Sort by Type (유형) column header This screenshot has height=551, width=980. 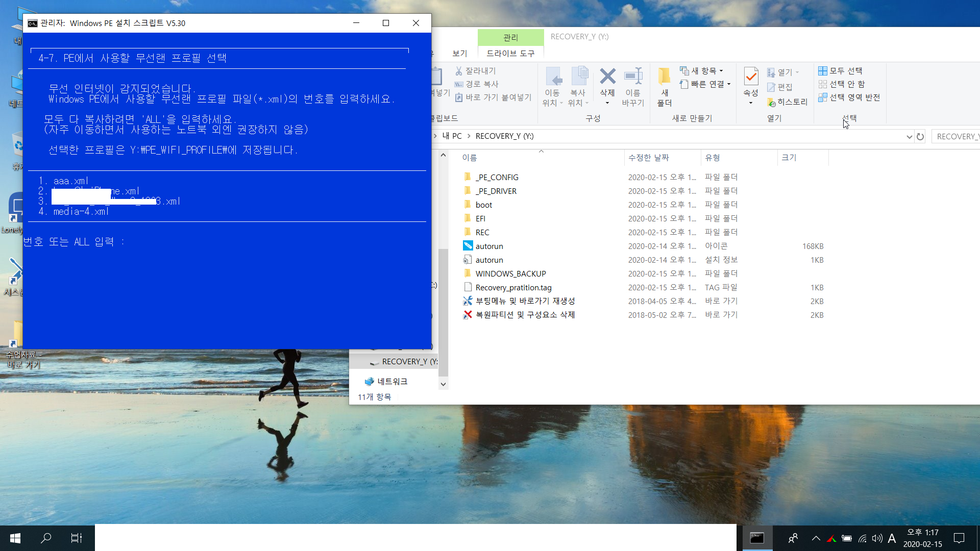(x=739, y=158)
